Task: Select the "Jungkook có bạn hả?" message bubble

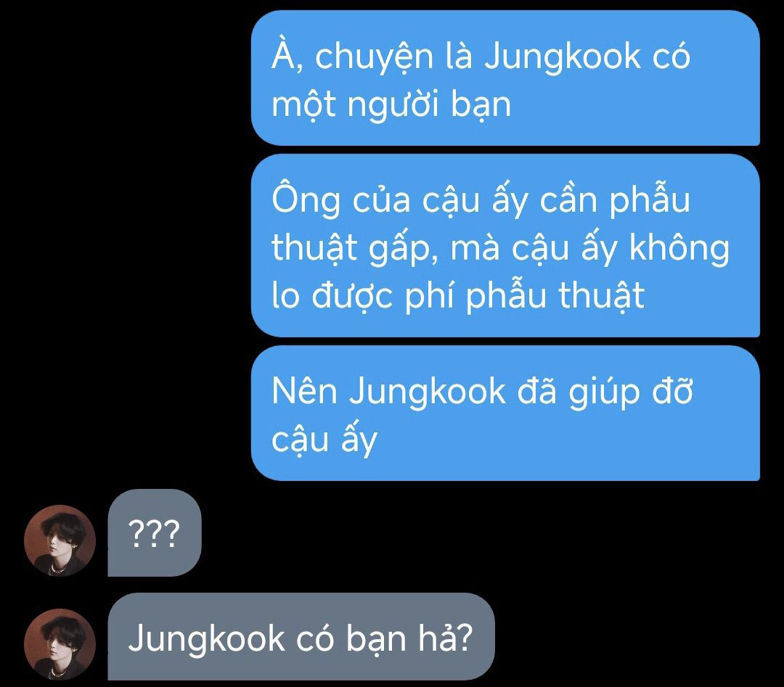Action: 301,636
